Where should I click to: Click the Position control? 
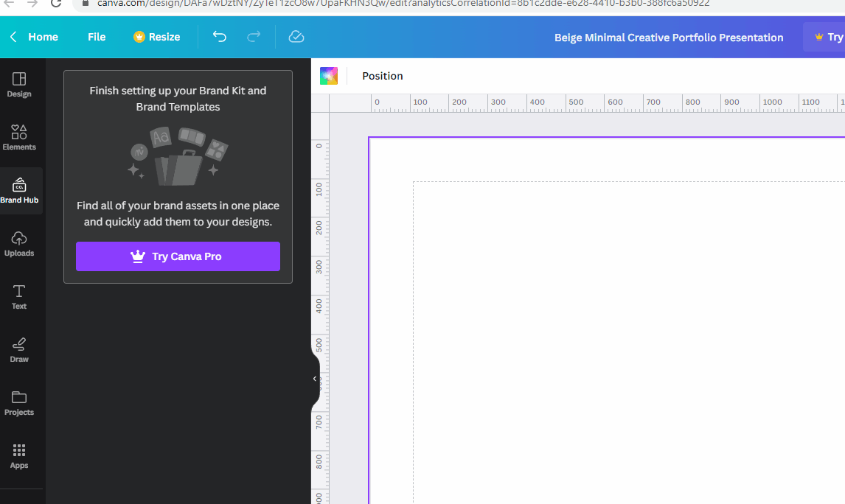click(x=382, y=75)
